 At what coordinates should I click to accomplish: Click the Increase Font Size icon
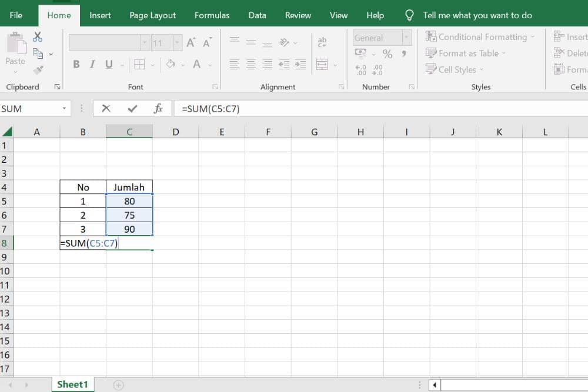coord(191,43)
